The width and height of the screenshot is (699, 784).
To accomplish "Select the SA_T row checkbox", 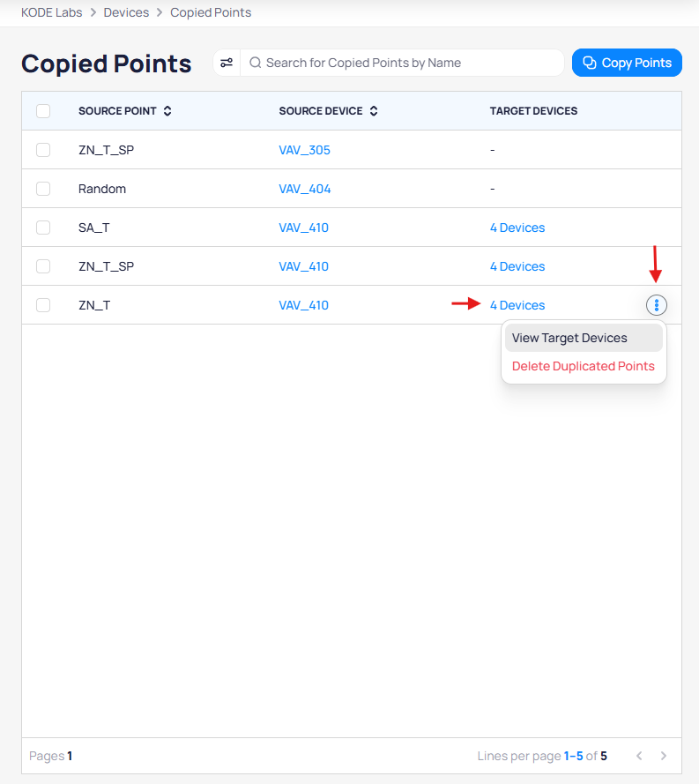I will (43, 228).
